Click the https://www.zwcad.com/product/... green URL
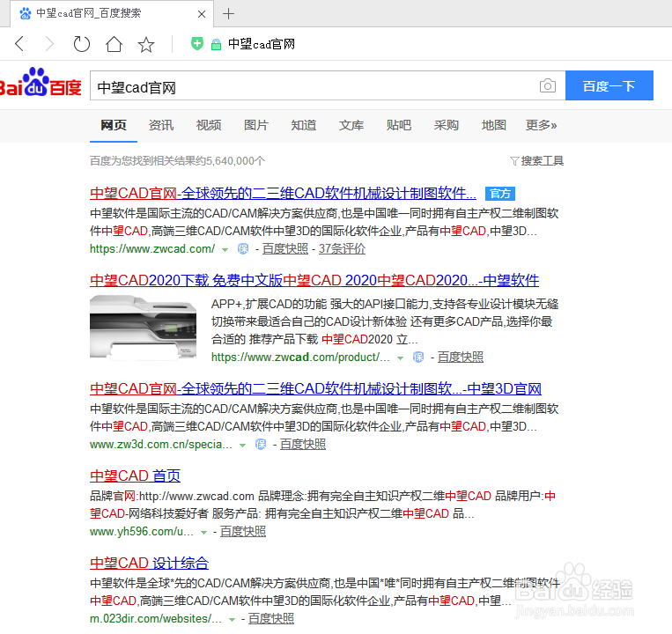Viewport: 672px width, 634px height. 300,358
